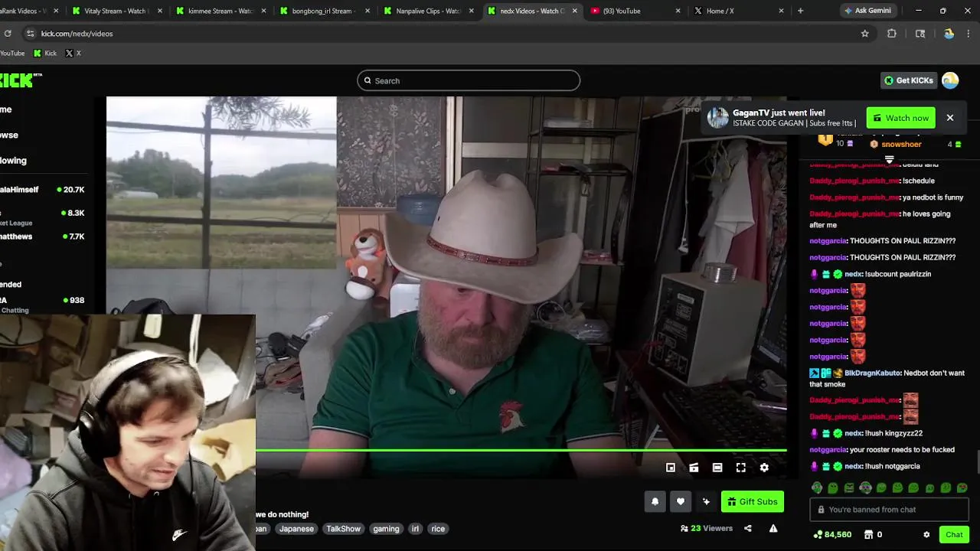980x551 pixels.
Task: Expand the chat leaderboard handle
Action: (x=889, y=159)
